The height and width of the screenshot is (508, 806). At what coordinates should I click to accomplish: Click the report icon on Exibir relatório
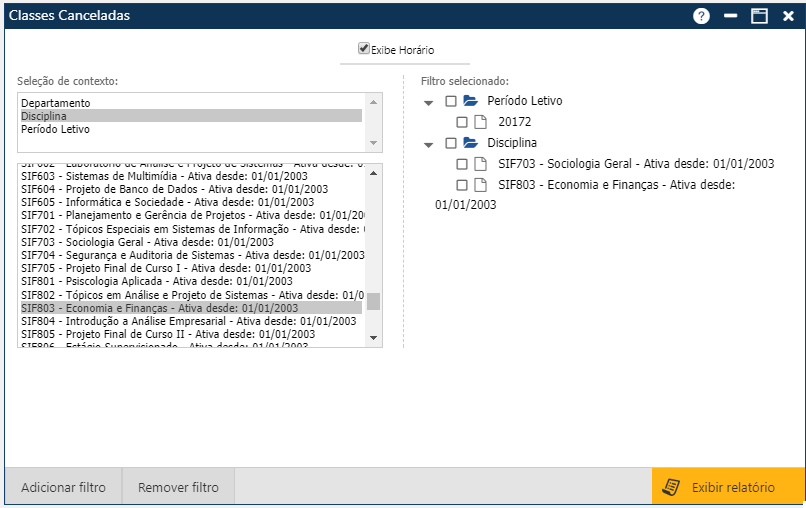pyautogui.click(x=671, y=487)
